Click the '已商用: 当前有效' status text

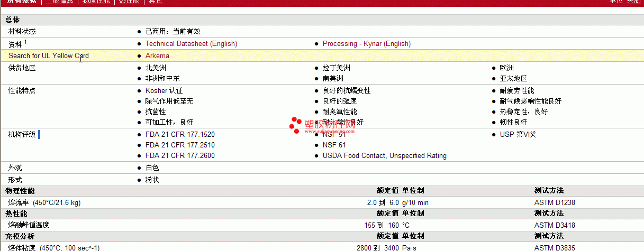(x=173, y=31)
